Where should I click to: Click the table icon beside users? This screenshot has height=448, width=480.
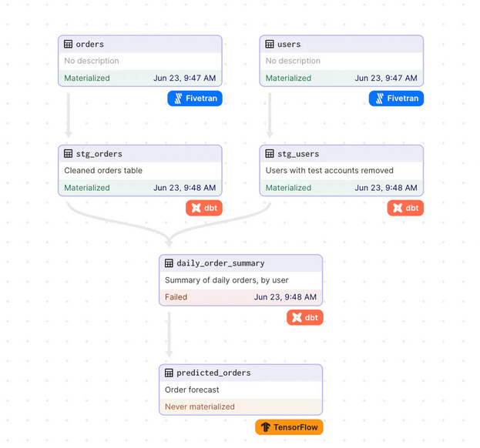(270, 45)
